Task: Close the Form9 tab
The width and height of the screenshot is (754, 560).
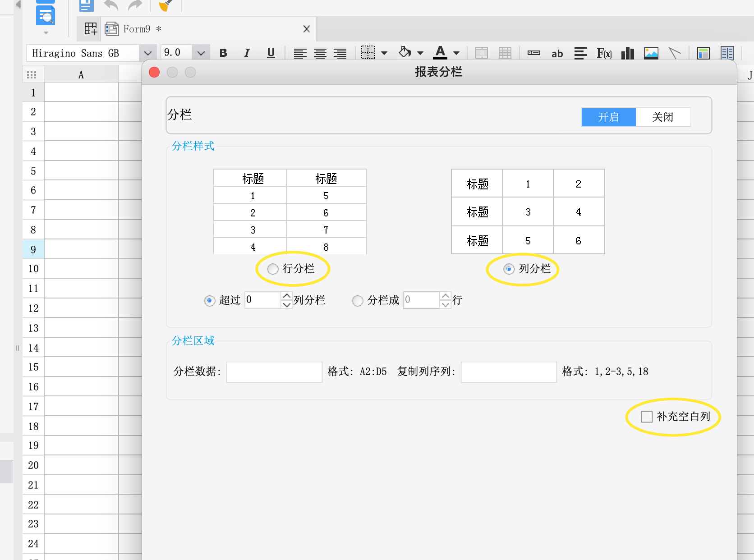Action: pyautogui.click(x=307, y=29)
